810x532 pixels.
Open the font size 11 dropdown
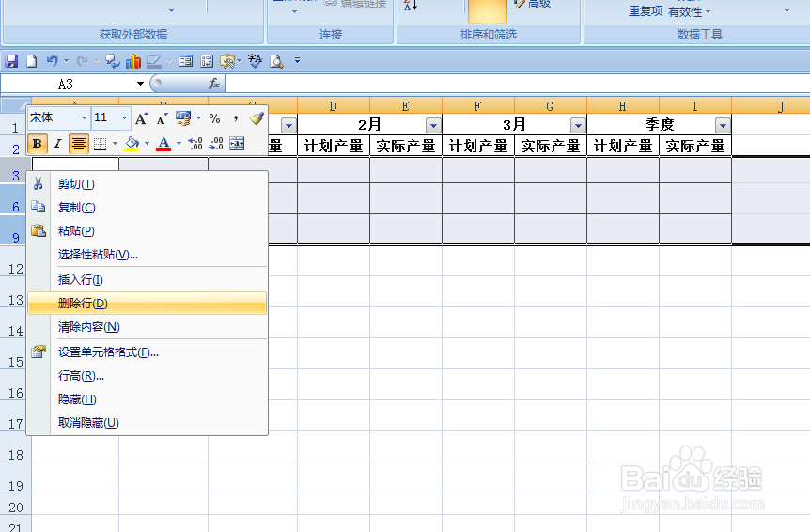pos(124,118)
